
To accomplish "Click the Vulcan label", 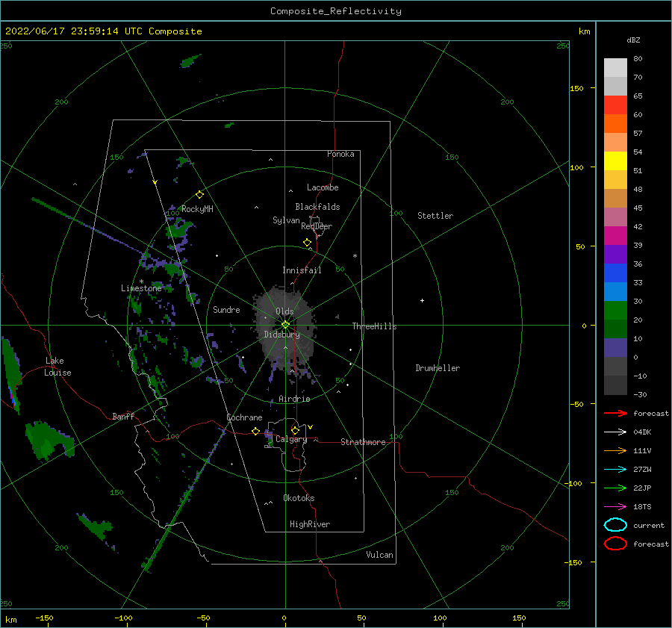I will 379,555.
